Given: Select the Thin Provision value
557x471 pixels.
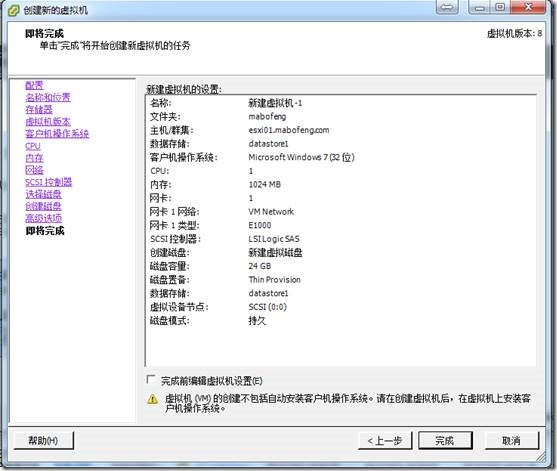Looking at the screenshot, I should point(274,280).
